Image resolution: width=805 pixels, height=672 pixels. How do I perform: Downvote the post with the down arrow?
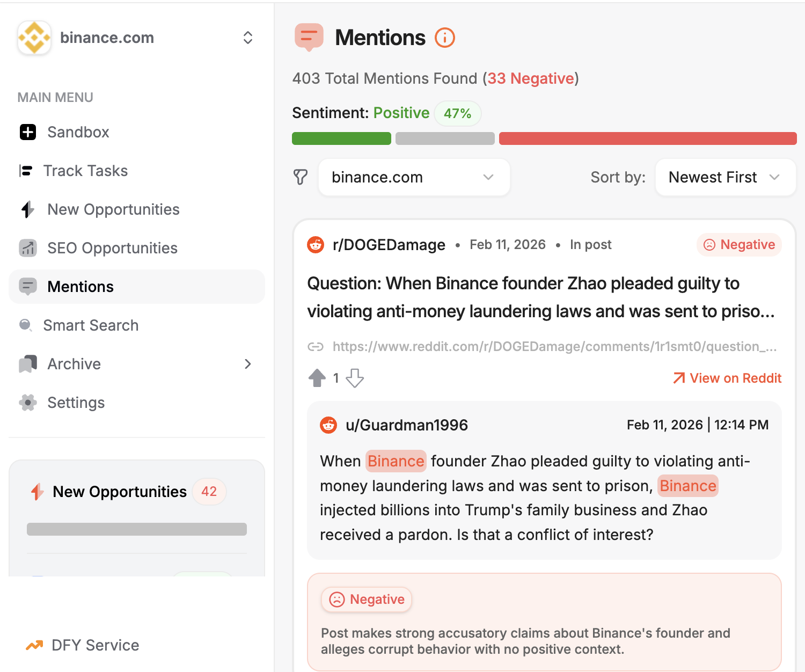click(355, 378)
